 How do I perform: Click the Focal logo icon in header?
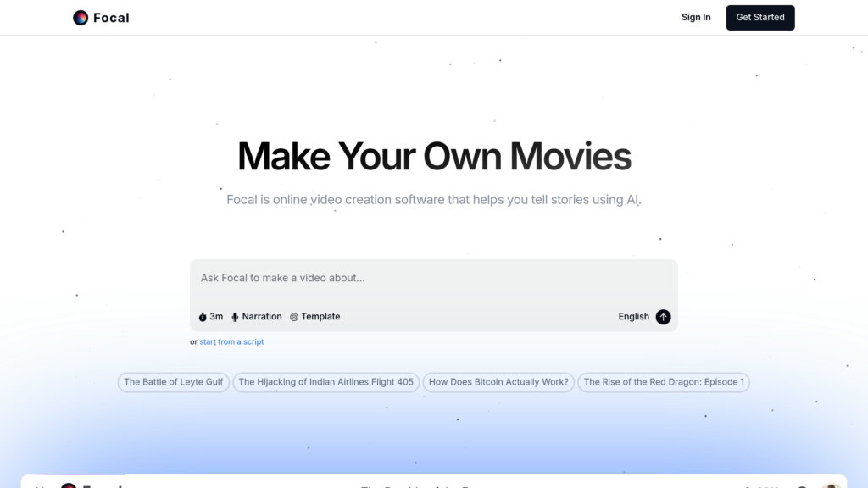(x=81, y=18)
